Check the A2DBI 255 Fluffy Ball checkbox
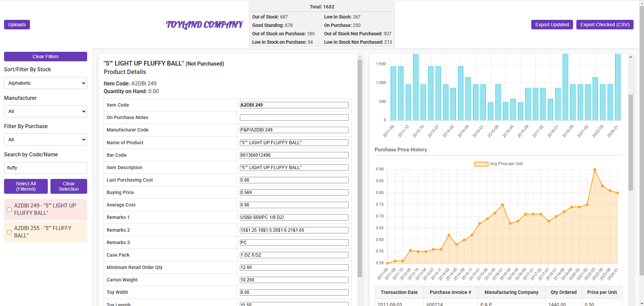 [x=9, y=232]
